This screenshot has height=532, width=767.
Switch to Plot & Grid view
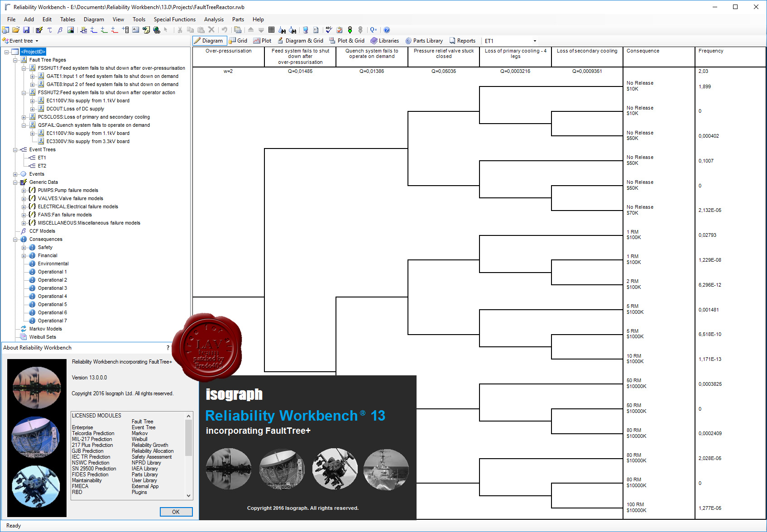347,41
